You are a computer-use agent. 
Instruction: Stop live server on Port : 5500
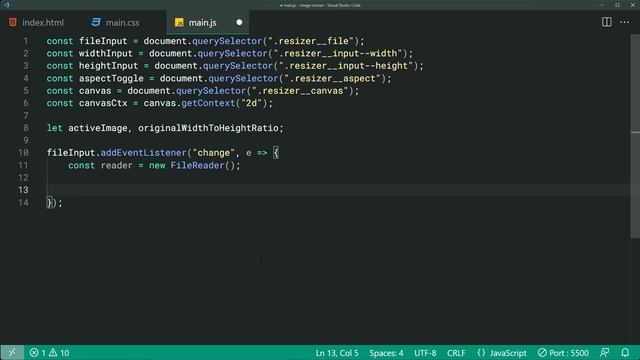coord(563,353)
